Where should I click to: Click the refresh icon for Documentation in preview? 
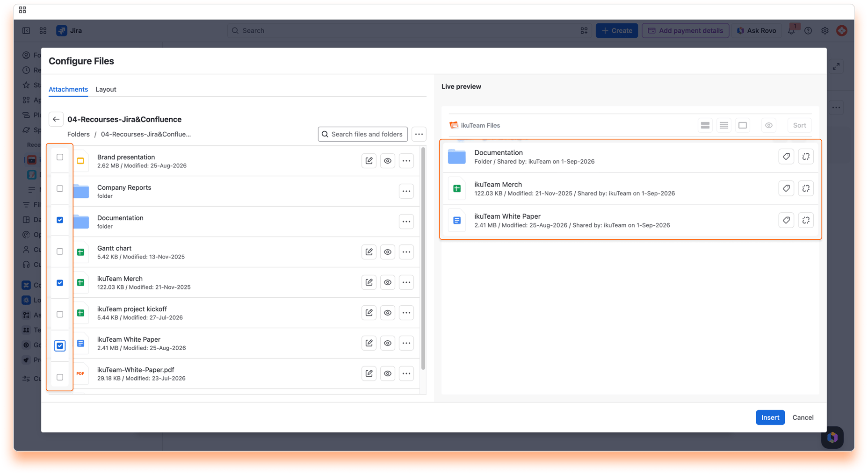[806, 157]
